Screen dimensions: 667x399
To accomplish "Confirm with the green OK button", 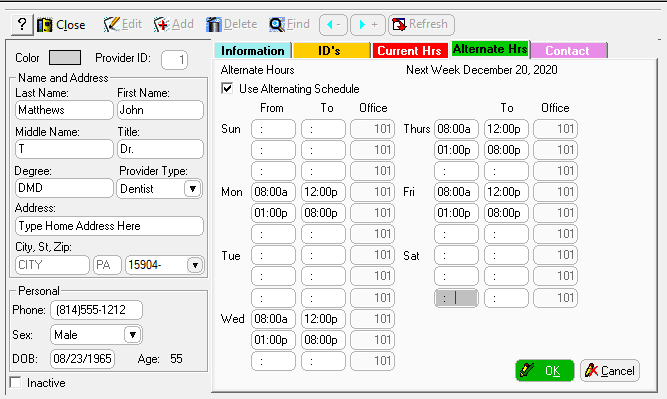I will click(x=545, y=370).
